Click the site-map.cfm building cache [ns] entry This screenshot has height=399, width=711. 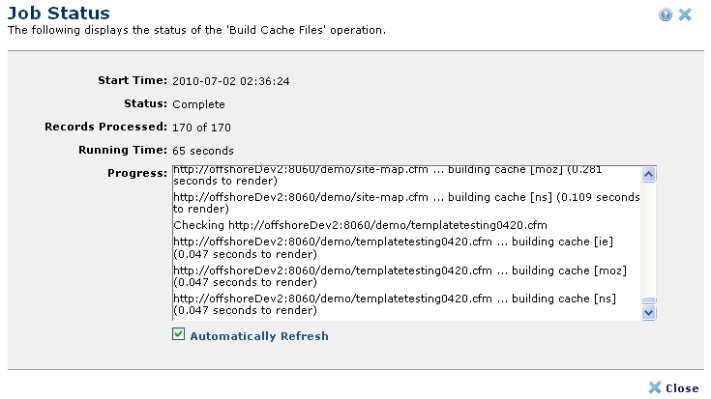(x=406, y=203)
